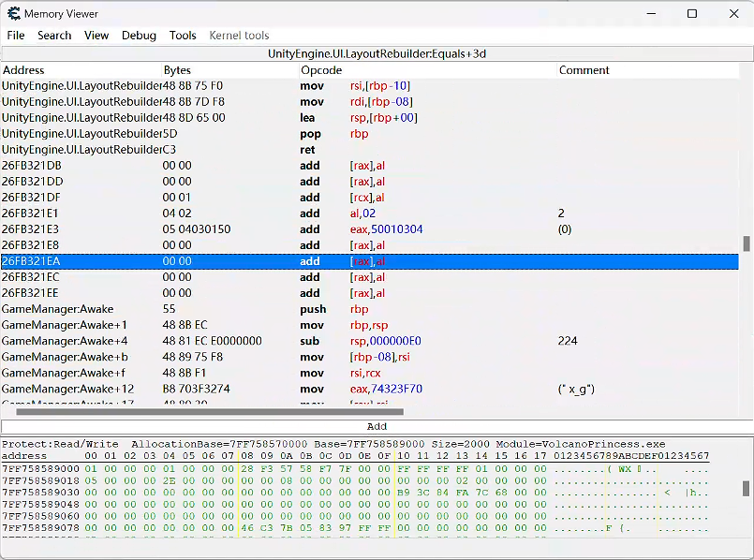Open the File menu
This screenshot has width=754, height=560.
click(x=16, y=36)
